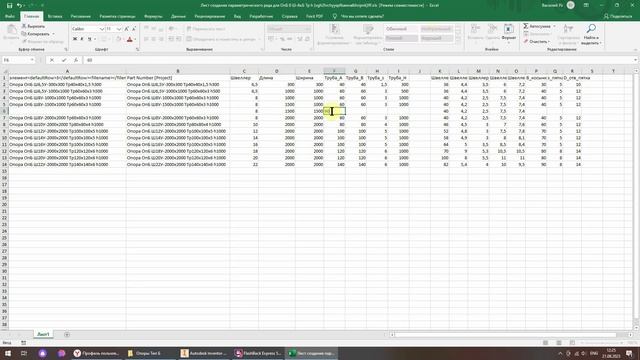The image size is (640, 360).
Task: Click the Поделиться share button
Action: coord(618,16)
